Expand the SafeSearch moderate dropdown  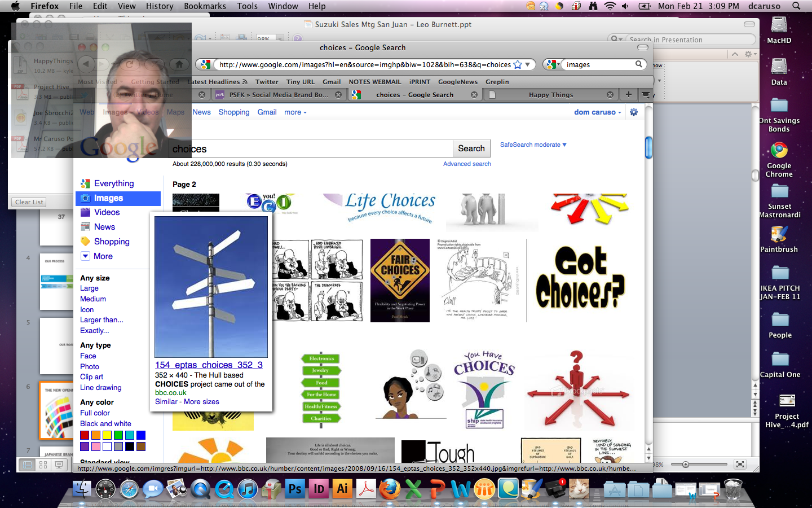[x=533, y=145]
